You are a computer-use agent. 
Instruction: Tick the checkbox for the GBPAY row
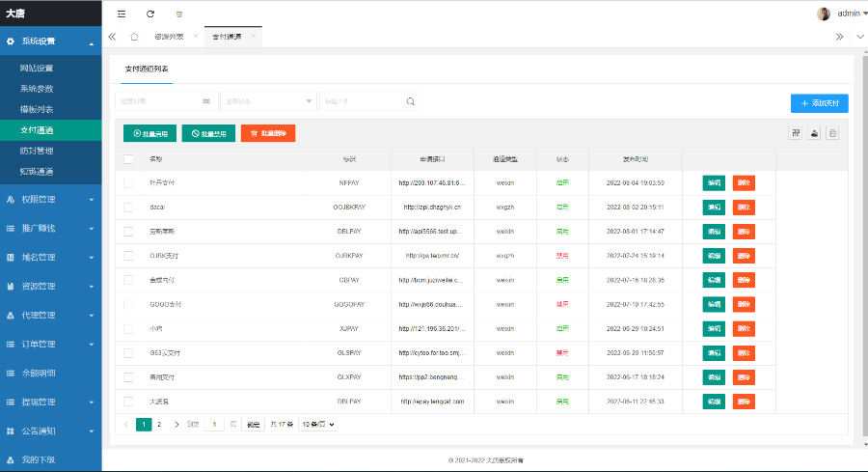[128, 280]
